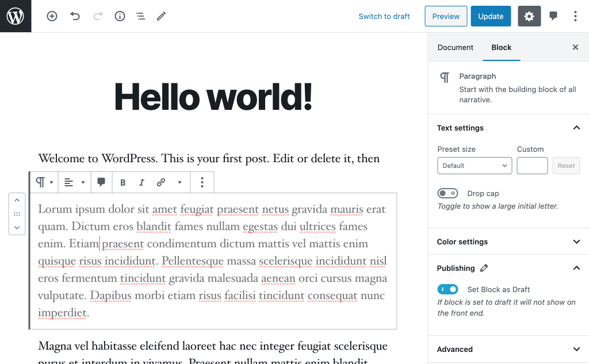589x364 pixels.
Task: Toggle the settings gear sidebar
Action: coord(529,16)
